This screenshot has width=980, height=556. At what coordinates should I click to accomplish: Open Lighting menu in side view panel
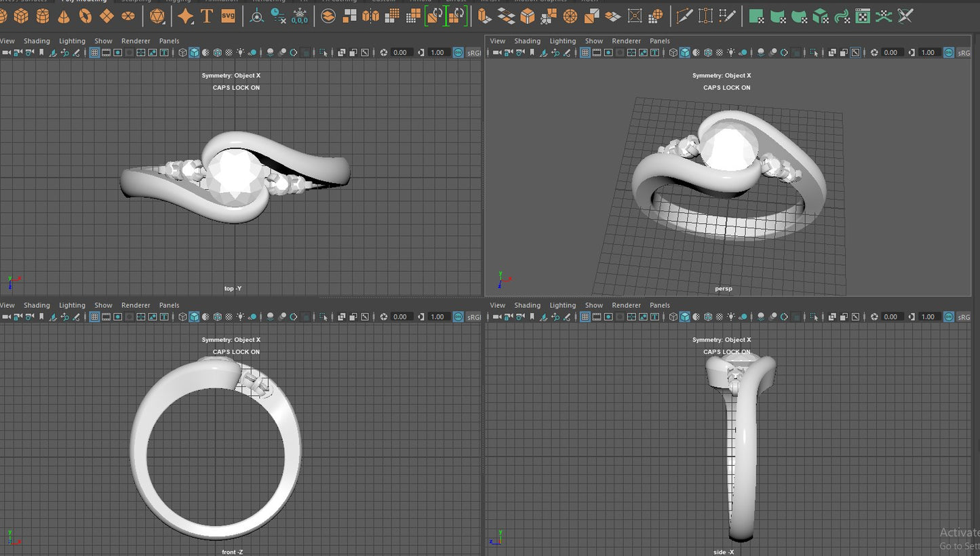tap(562, 305)
